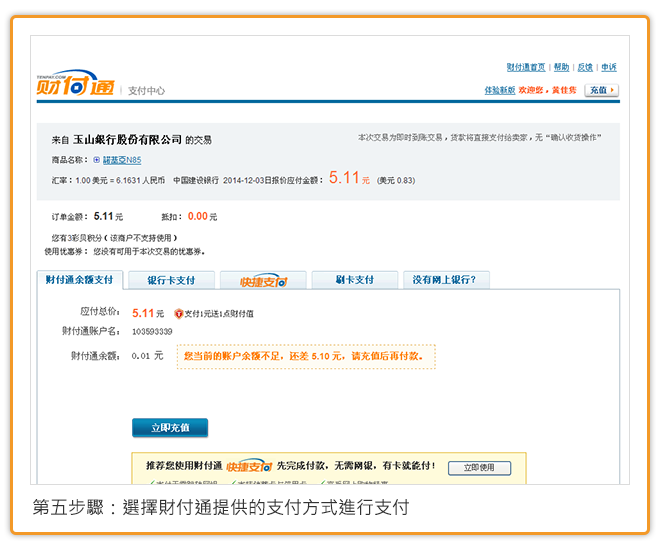Click the 欢迎您，黄佳隽 greeting

[547, 90]
